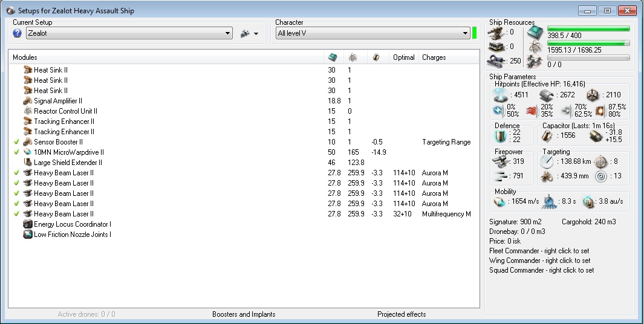The width and height of the screenshot is (644, 324).
Task: Click the green skill indicator beside Character dropdown
Action: pyautogui.click(x=474, y=33)
